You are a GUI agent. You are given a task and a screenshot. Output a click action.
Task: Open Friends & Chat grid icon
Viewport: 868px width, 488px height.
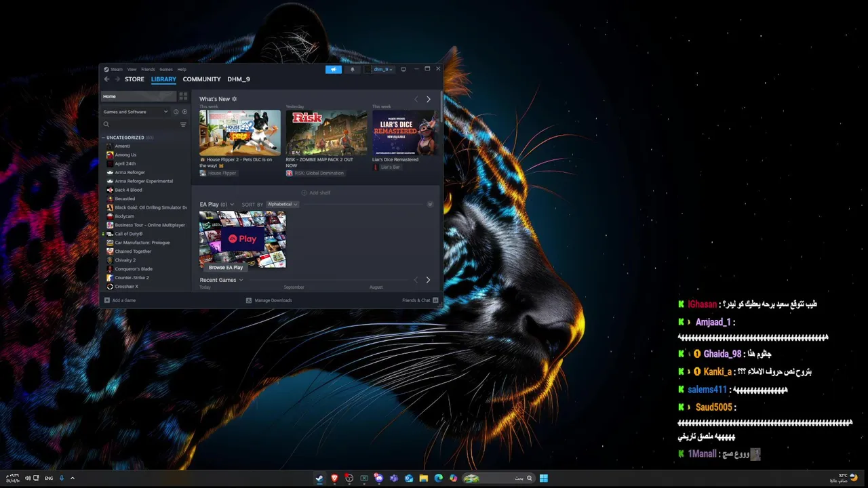coord(435,300)
